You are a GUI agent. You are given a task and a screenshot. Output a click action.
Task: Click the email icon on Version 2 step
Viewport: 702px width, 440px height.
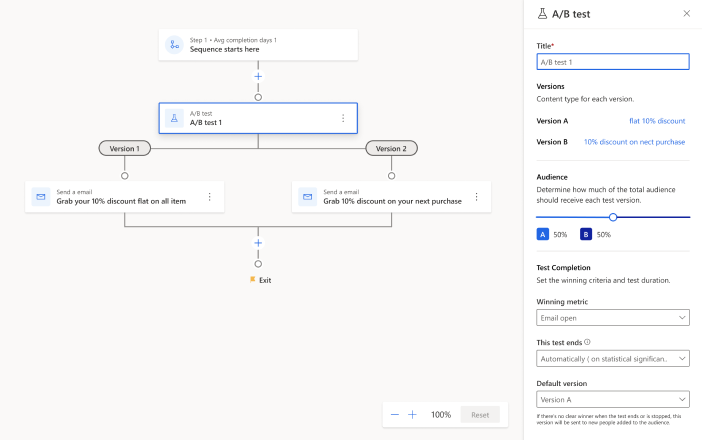click(307, 196)
